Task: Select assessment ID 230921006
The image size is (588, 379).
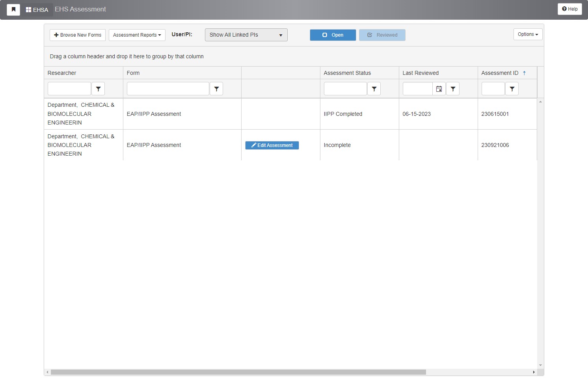Action: pyautogui.click(x=495, y=145)
